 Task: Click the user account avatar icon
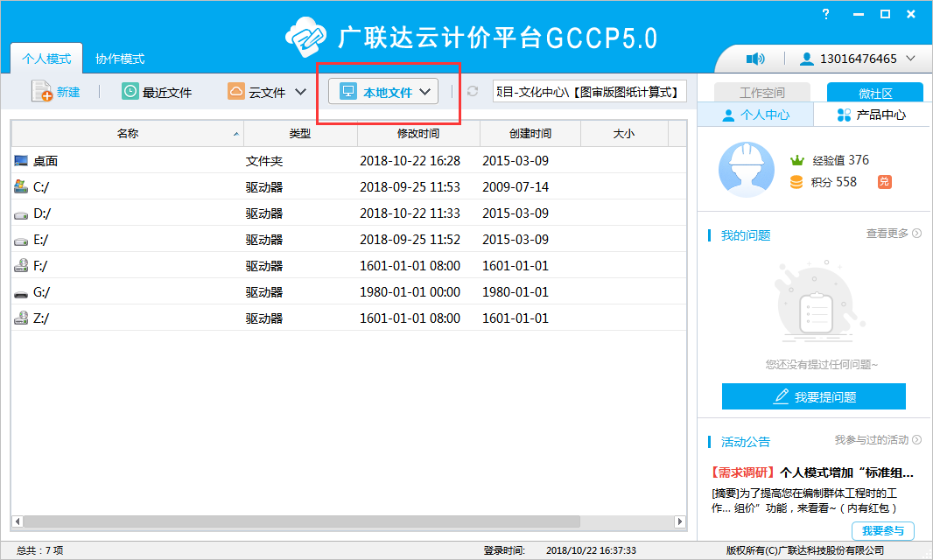point(806,59)
